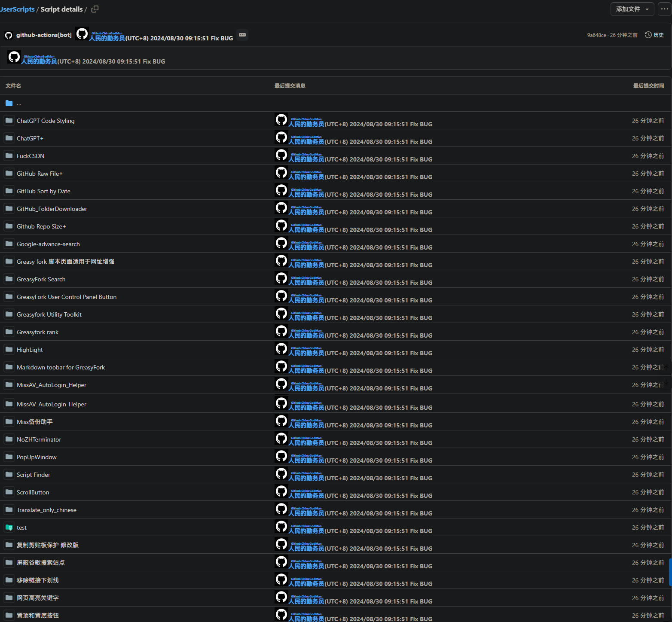The height and width of the screenshot is (622, 672).
Task: Click 网页高亮关键字 folder icon
Action: pos(9,598)
